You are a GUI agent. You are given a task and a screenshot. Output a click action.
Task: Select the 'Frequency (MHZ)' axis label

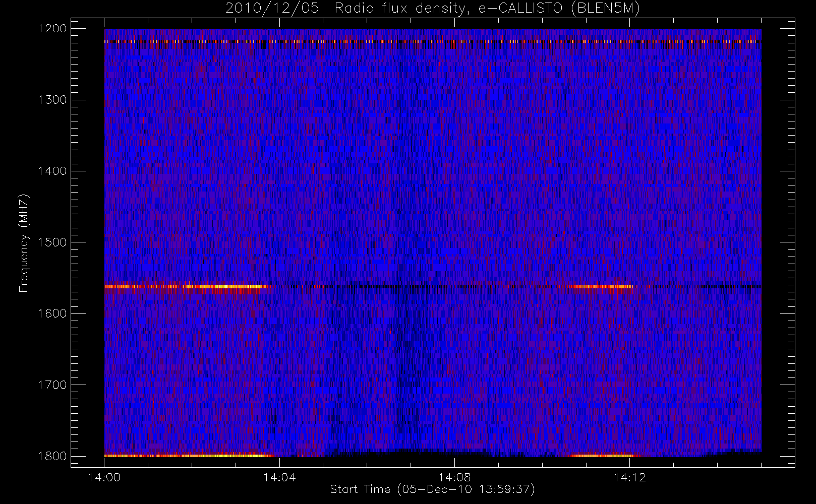pos(24,243)
